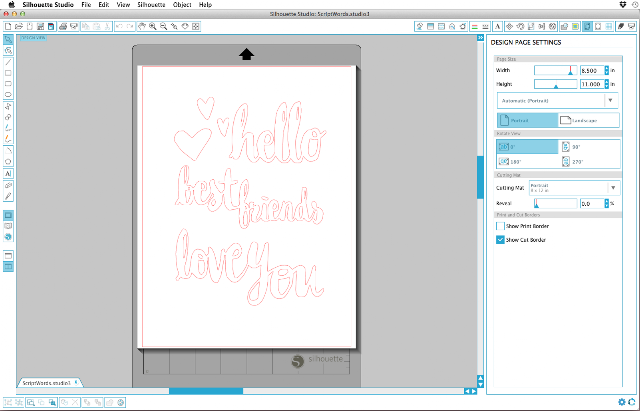Screen dimensions: 640x411
Task: Click the Print icon in toolbar
Action: (x=63, y=25)
